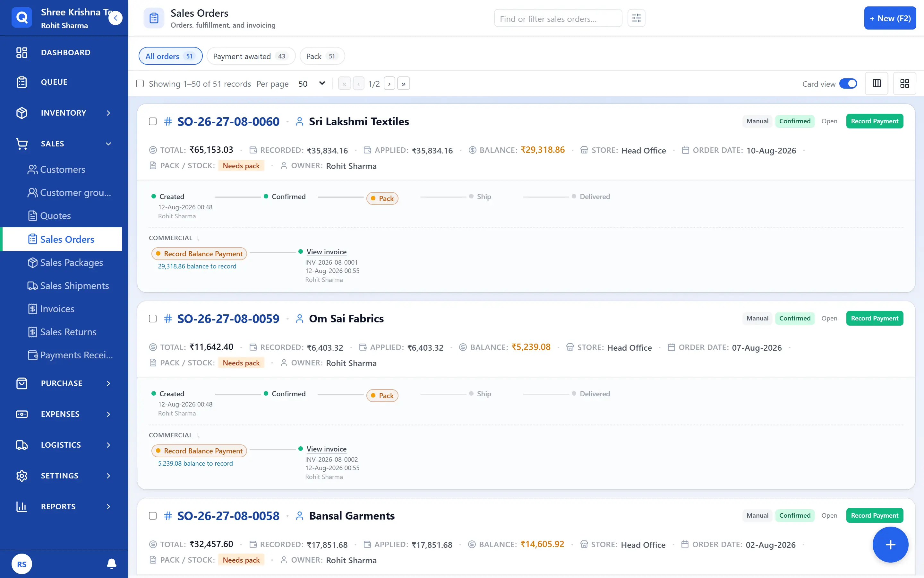Open the Per page dropdown showing 50

tap(312, 83)
